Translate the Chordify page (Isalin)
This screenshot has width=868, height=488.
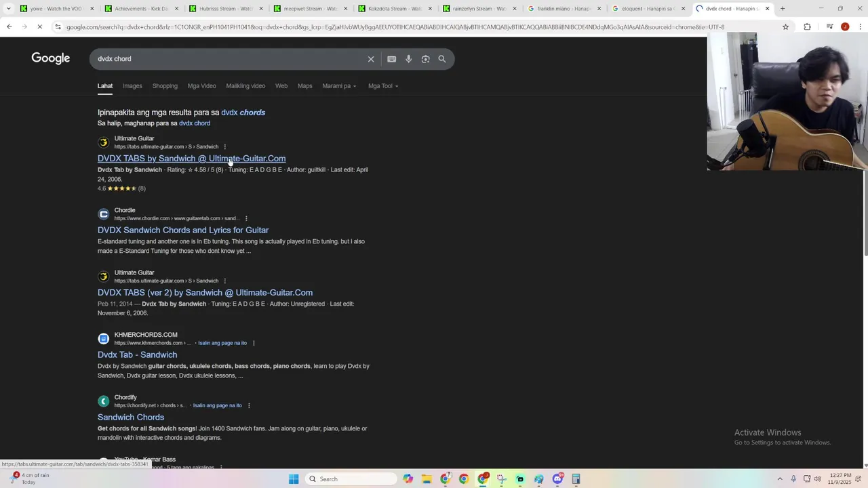(x=217, y=405)
